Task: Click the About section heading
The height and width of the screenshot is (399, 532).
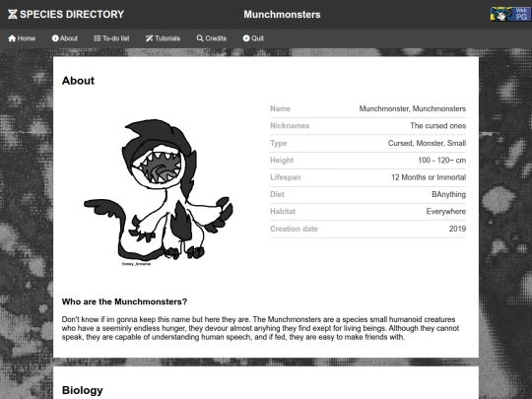Action: (78, 81)
